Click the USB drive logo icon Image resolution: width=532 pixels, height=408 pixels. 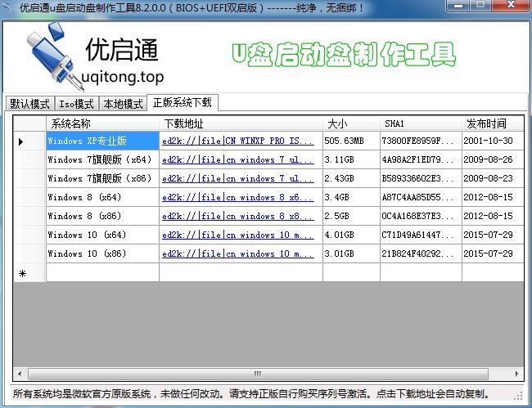coord(45,59)
